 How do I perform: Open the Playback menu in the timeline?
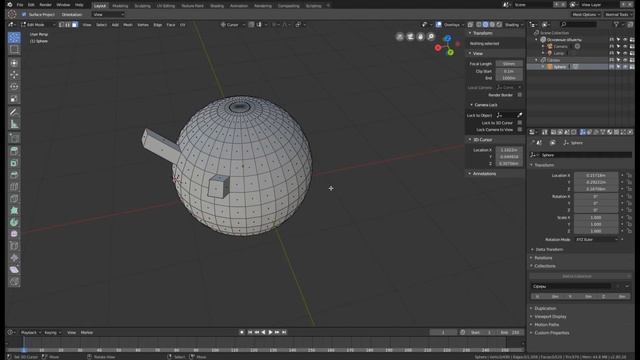pos(30,333)
